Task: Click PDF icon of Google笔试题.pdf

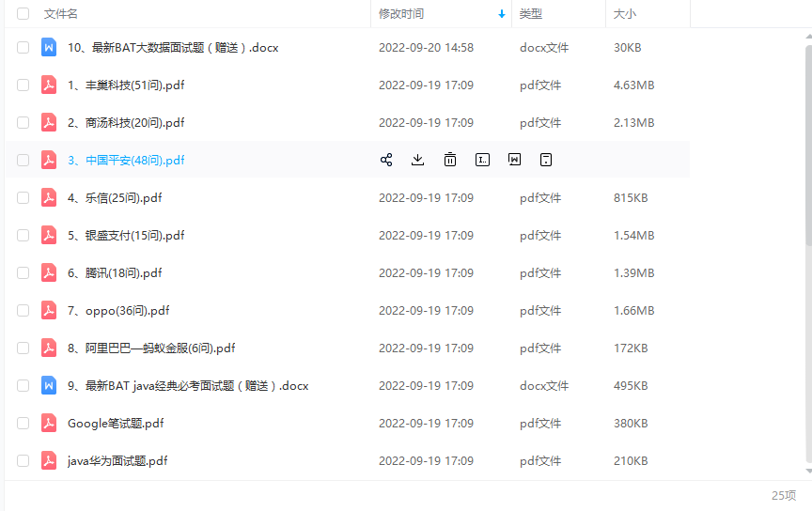Action: click(x=49, y=423)
